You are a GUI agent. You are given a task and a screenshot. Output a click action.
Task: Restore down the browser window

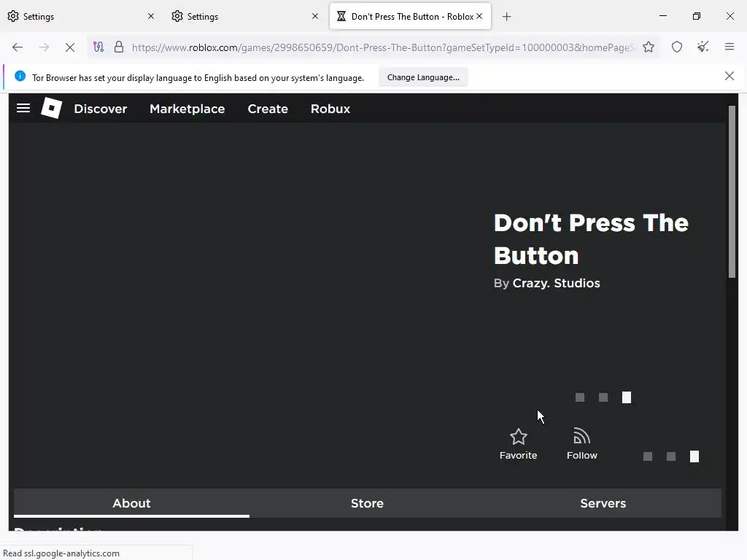point(697,16)
